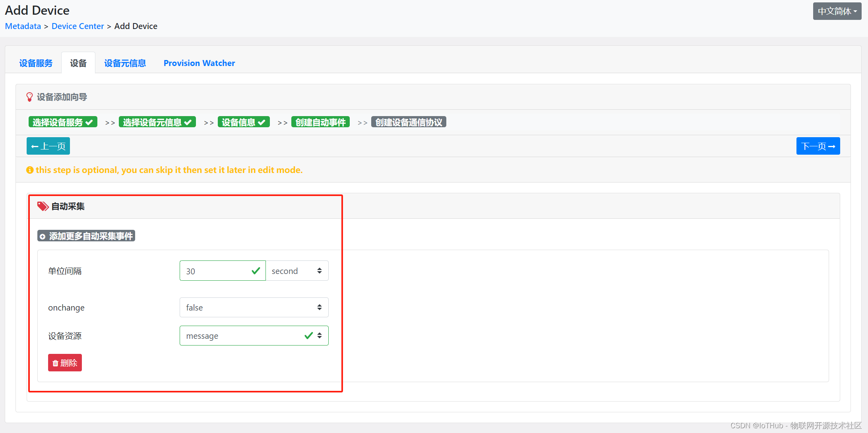Click the 设备服务 tab
Image resolution: width=868 pixels, height=433 pixels.
[35, 62]
